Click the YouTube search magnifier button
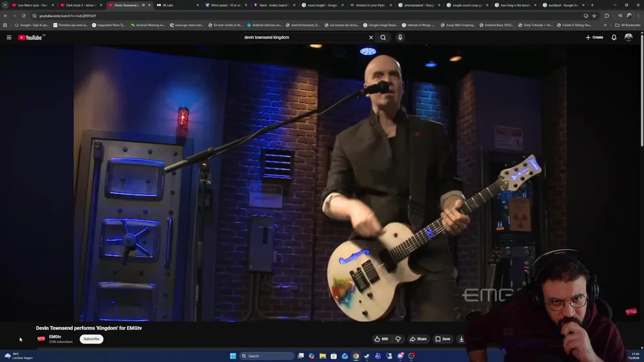644x362 pixels. click(x=383, y=37)
